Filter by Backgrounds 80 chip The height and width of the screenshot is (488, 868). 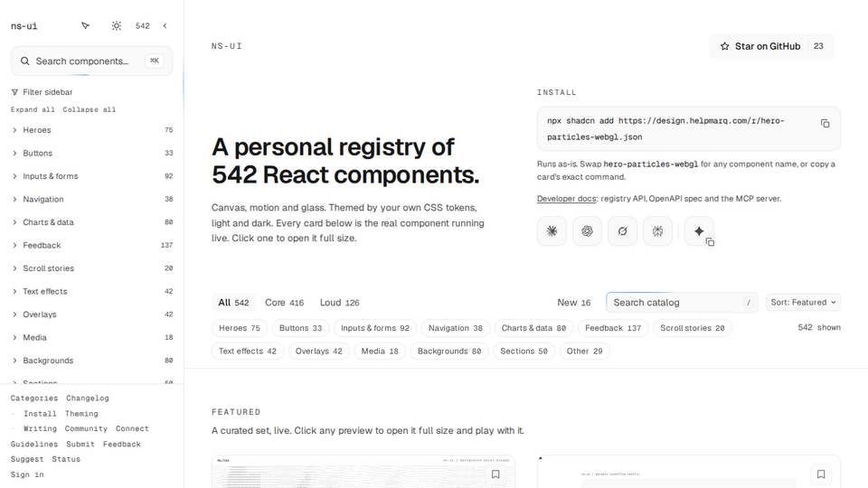coord(449,352)
